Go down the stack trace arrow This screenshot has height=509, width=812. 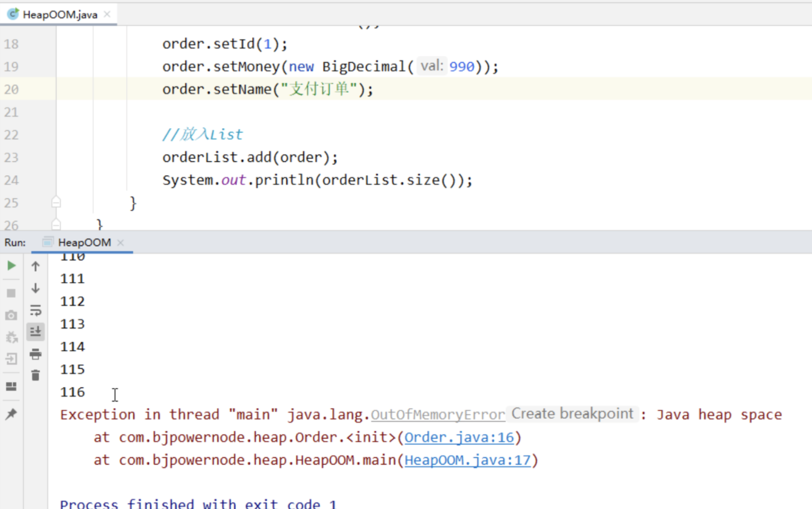click(x=35, y=288)
